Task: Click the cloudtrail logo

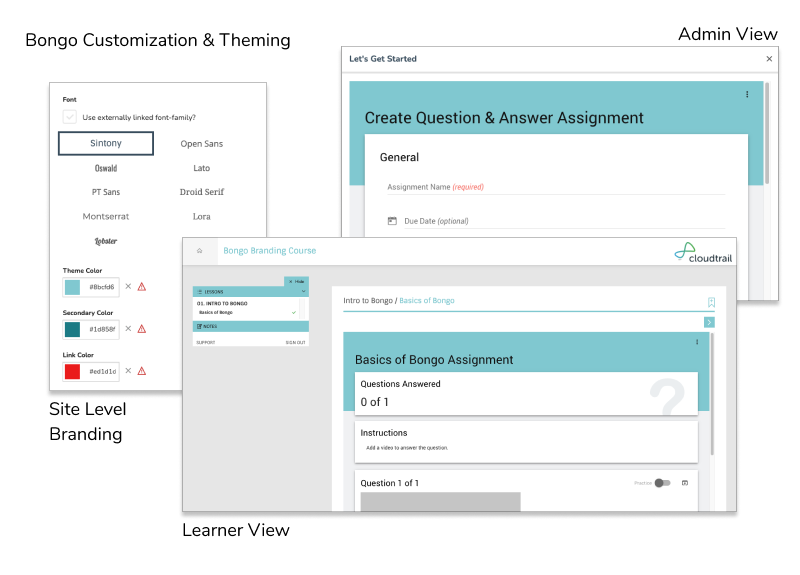Action: pos(703,253)
